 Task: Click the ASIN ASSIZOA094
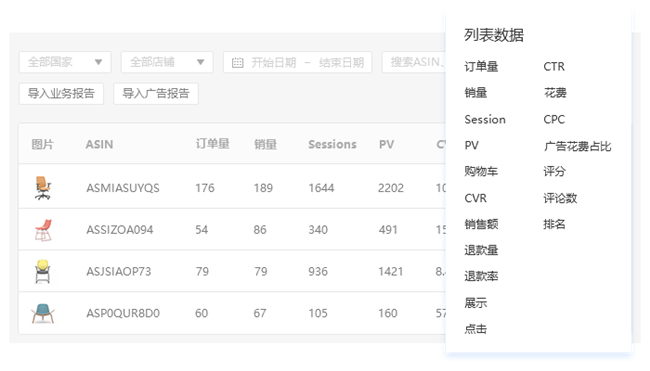click(x=120, y=230)
